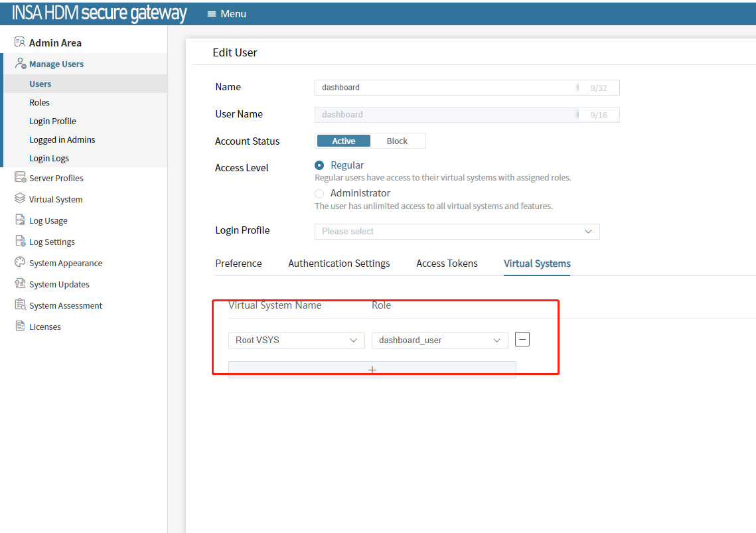The height and width of the screenshot is (533, 756).
Task: Open the dashboard_user role dropdown
Action: (439, 340)
